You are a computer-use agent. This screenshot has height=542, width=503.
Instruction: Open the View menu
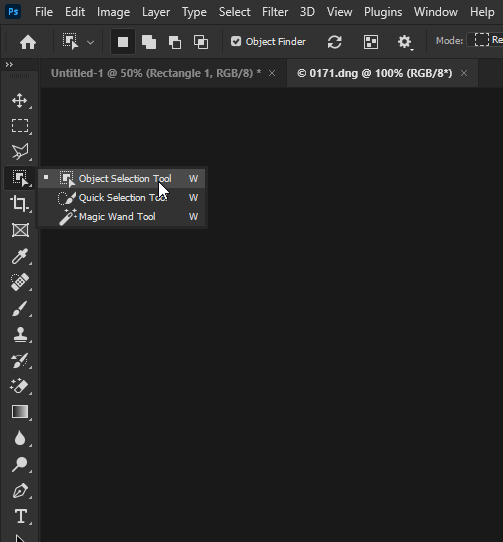pos(339,12)
